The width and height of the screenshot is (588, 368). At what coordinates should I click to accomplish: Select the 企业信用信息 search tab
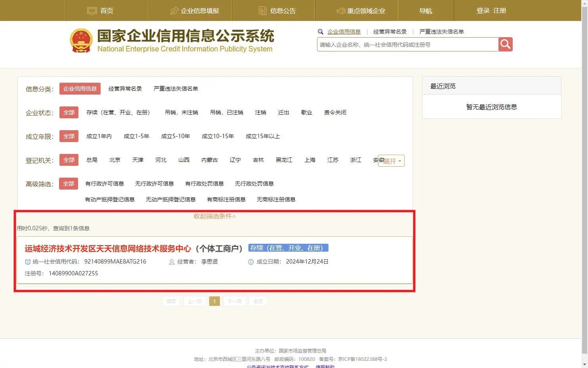pos(344,32)
